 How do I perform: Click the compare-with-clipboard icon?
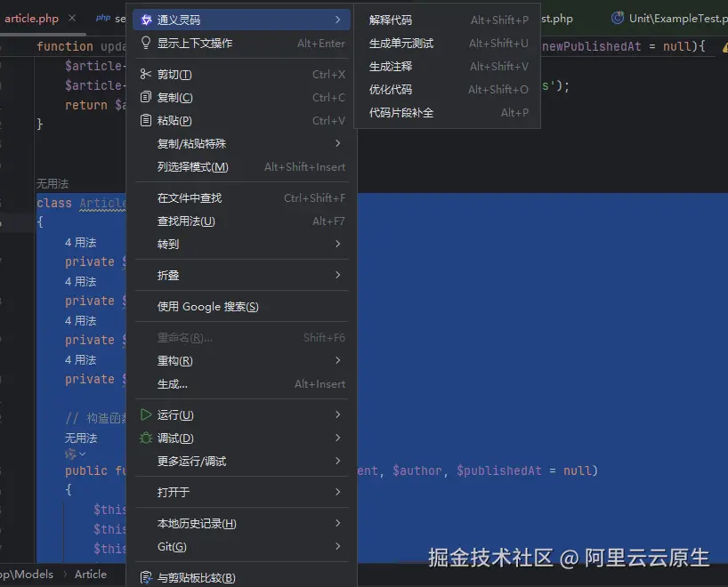(146, 578)
